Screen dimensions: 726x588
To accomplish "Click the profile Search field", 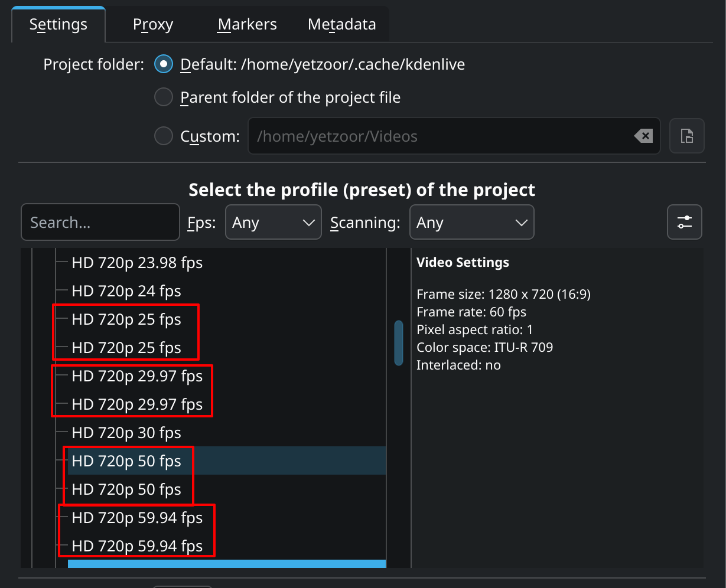I will tap(100, 223).
